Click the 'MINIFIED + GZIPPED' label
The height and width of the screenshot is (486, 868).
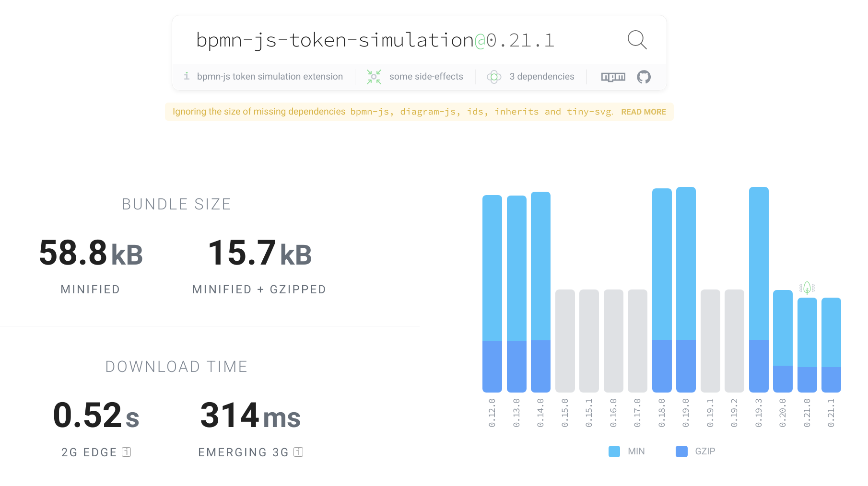(259, 289)
